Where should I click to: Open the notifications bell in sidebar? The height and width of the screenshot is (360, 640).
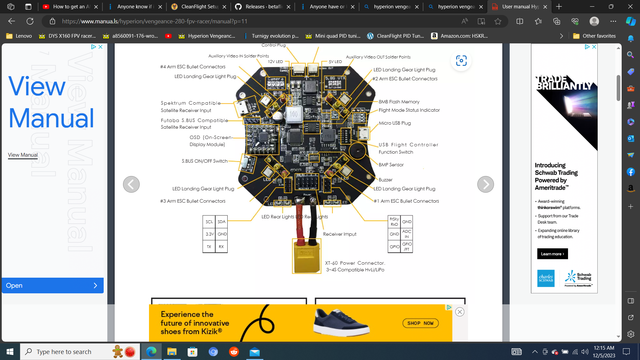tap(631, 38)
